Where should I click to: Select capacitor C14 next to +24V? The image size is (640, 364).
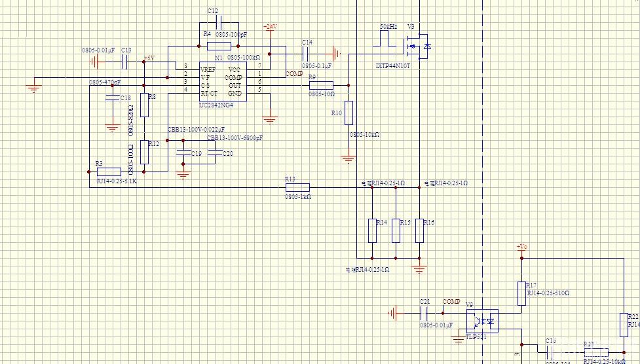pos(307,54)
